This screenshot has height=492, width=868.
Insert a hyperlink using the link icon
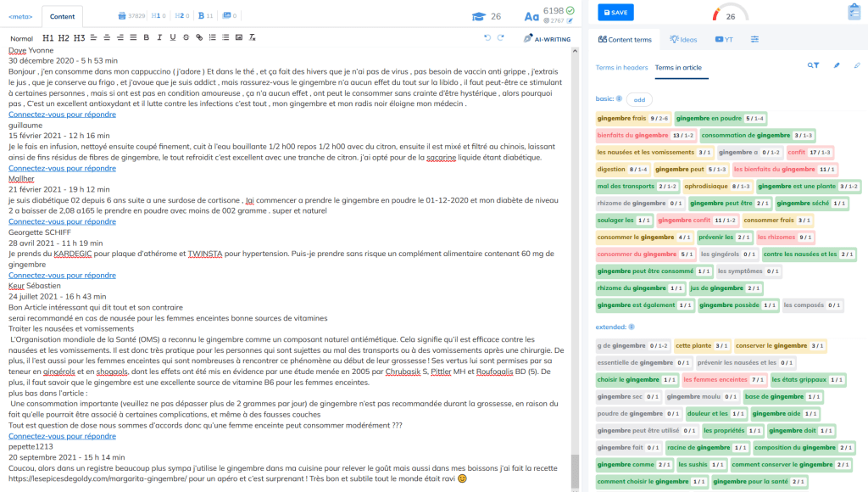pyautogui.click(x=199, y=38)
